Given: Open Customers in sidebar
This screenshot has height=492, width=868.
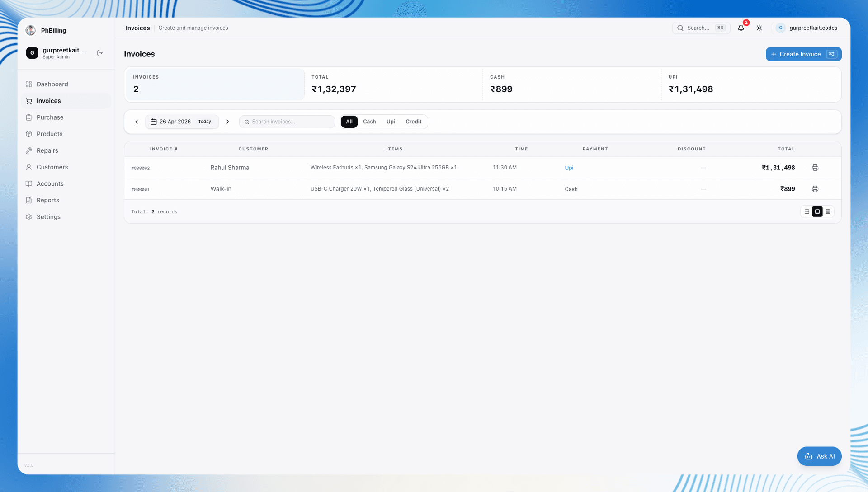Looking at the screenshot, I should coord(66,167).
